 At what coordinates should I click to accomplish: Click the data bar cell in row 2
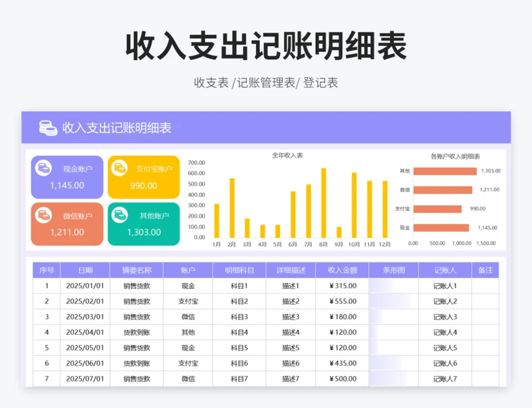click(394, 302)
